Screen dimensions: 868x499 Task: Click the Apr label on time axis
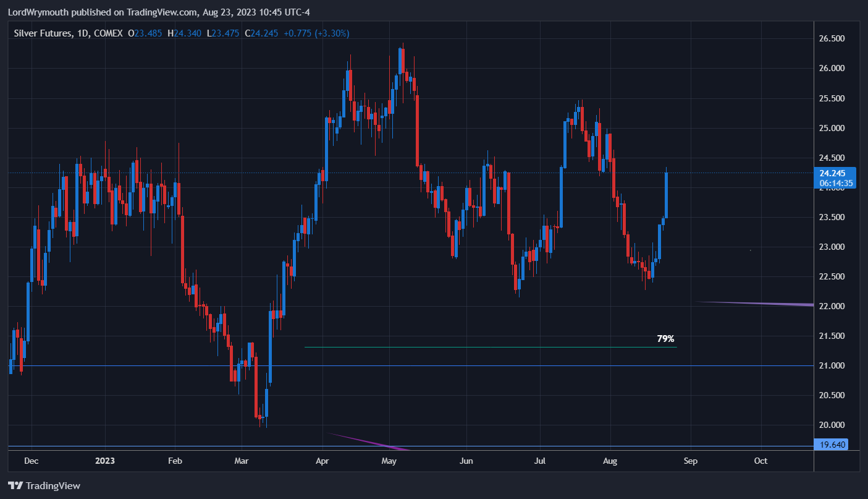[322, 461]
